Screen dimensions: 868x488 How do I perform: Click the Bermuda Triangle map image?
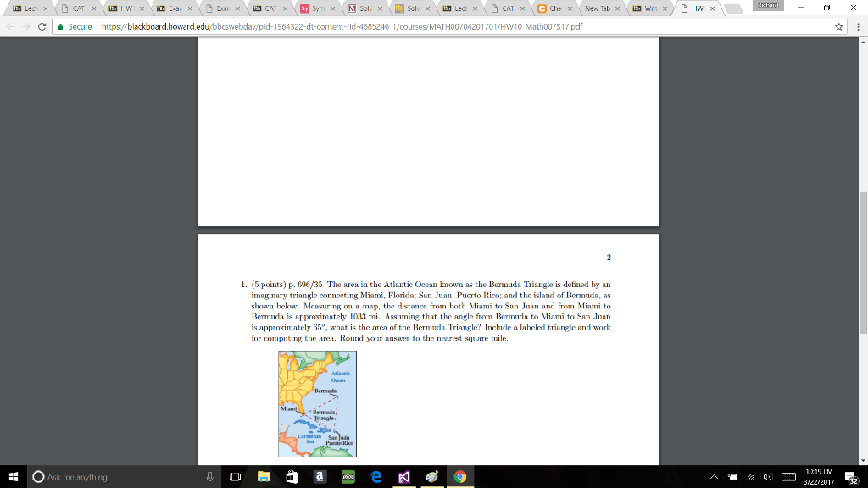click(317, 404)
